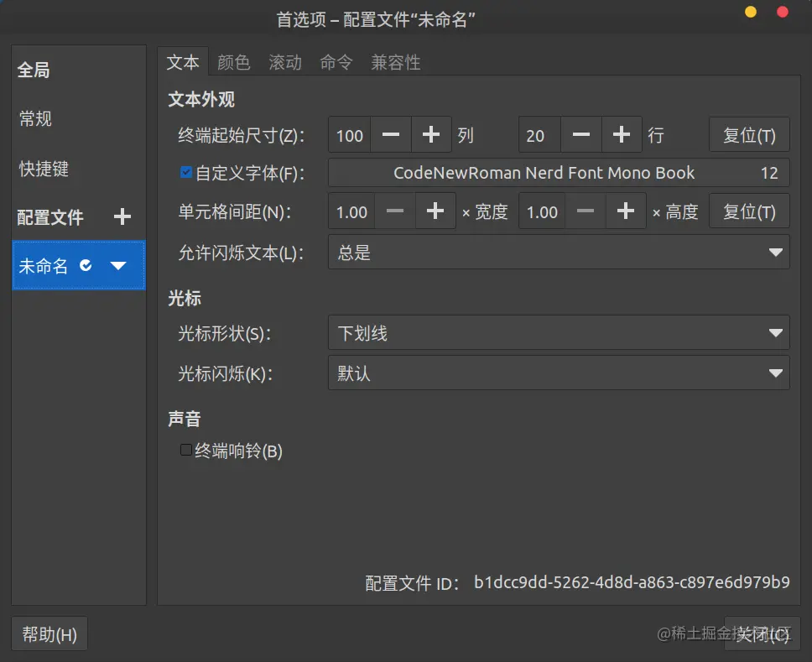812x662 pixels.
Task: Close the window with the red button
Action: tap(783, 12)
